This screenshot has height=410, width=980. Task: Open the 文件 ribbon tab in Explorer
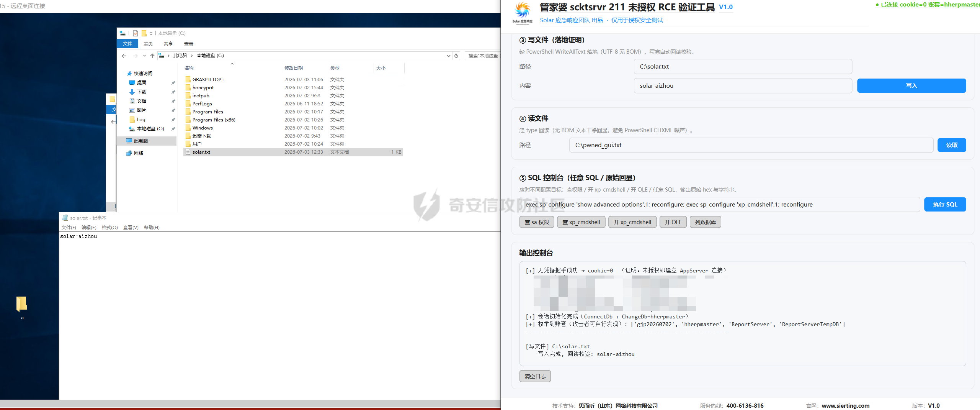tap(127, 44)
